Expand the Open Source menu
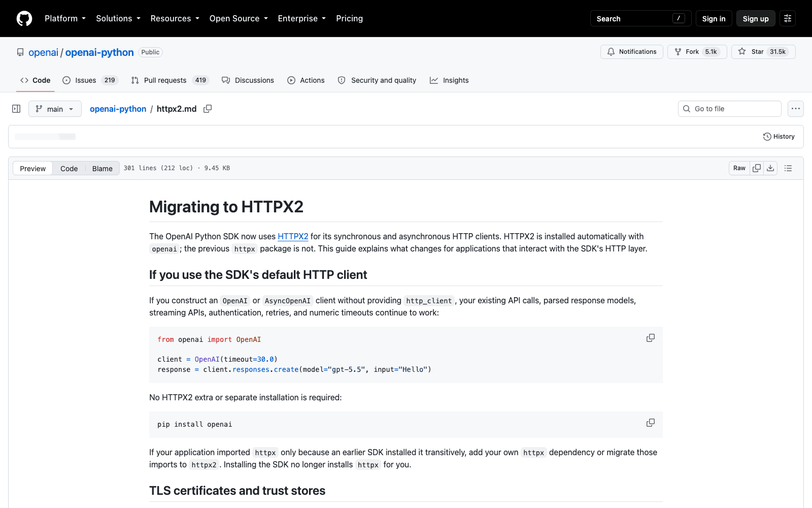The image size is (812, 508). tap(239, 18)
